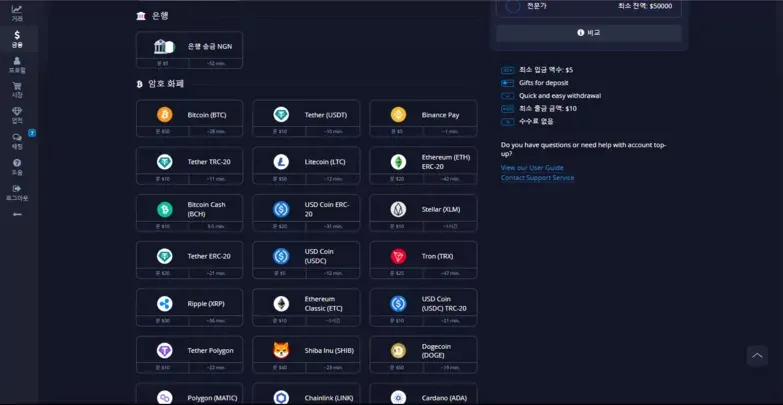Open the chat bubble icon in sidebar
The width and height of the screenshot is (783, 405).
pos(17,137)
